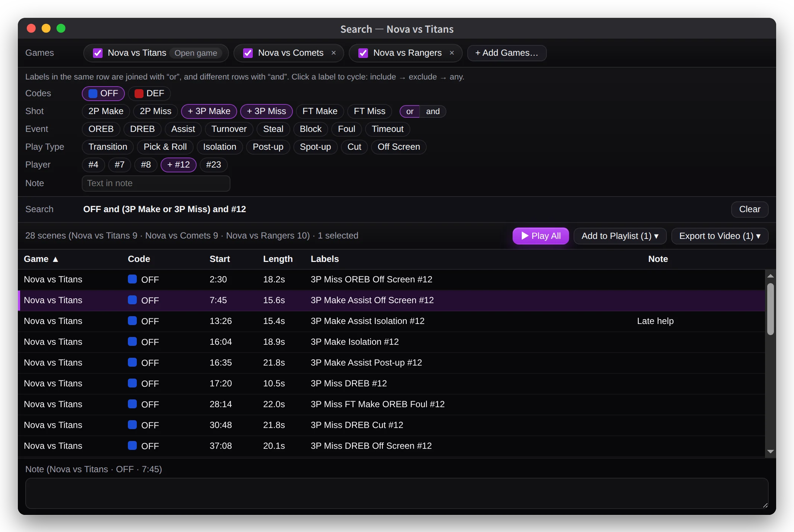The width and height of the screenshot is (794, 532).
Task: Uncheck the Nova vs Titans game checkbox
Action: [98, 53]
